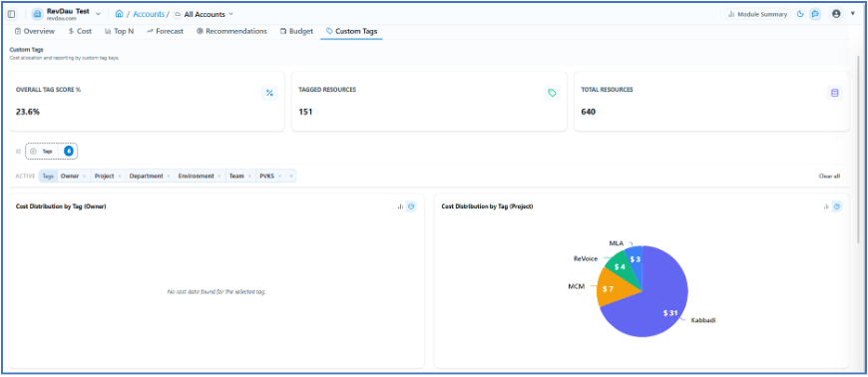This screenshot has width=868, height=377.
Task: Switch Project chart to bar view
Action: [x=826, y=206]
